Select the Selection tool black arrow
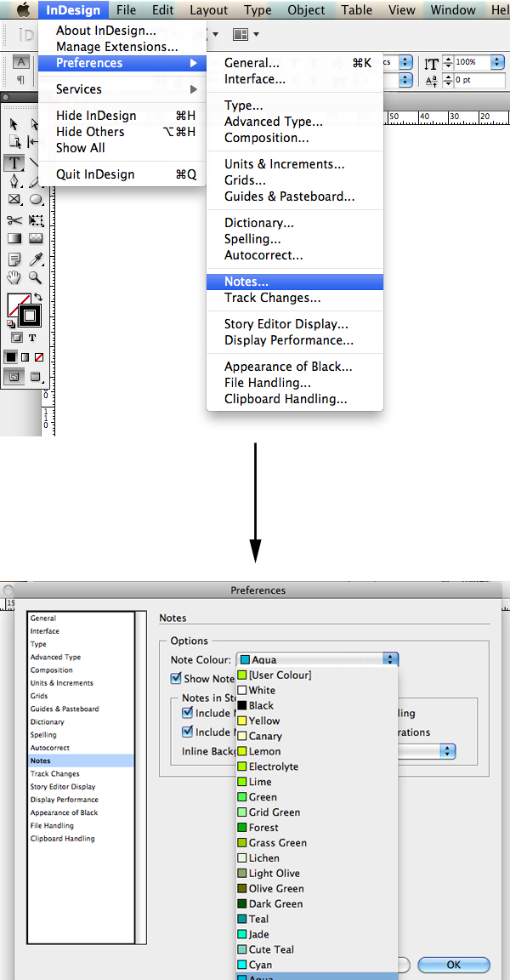The height and width of the screenshot is (980, 510). tap(14, 123)
